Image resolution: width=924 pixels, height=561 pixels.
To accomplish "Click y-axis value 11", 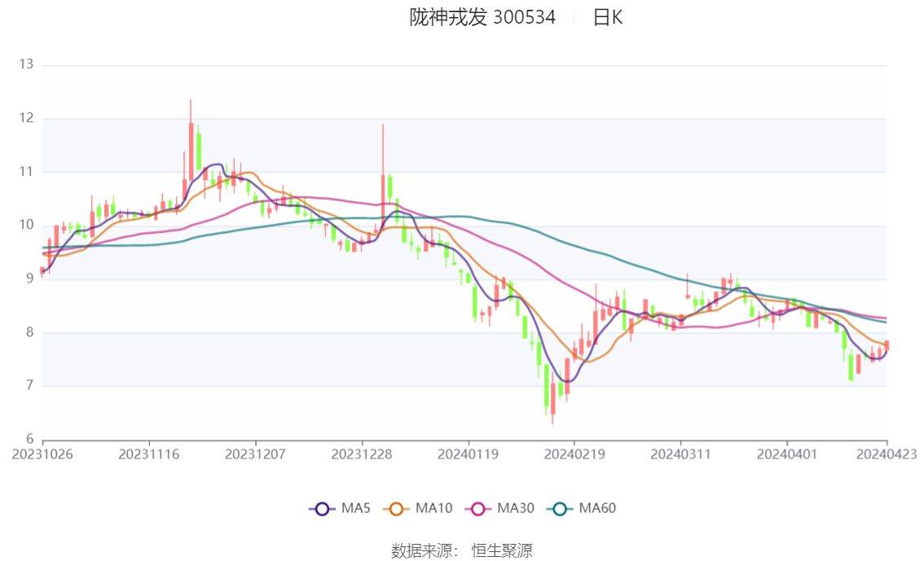I will tap(26, 171).
